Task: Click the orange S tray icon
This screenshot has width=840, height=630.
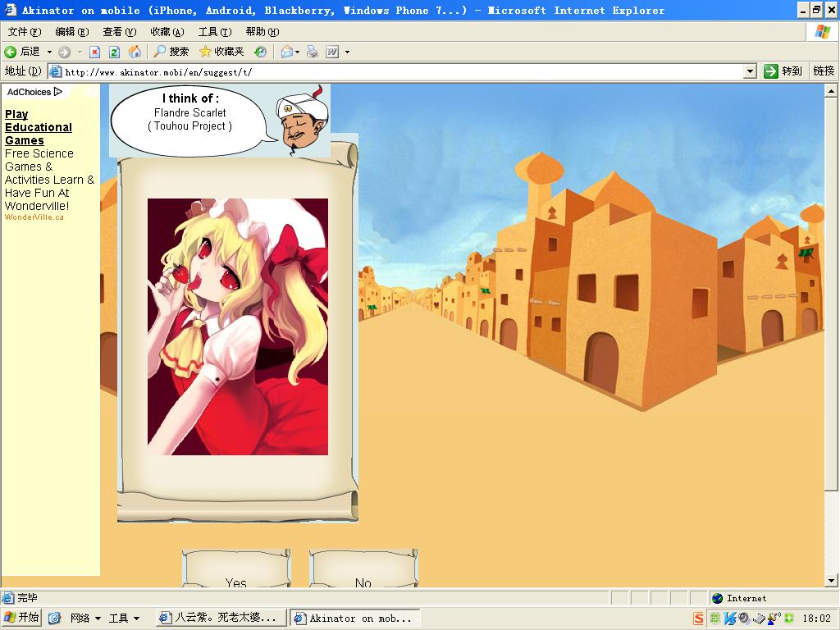Action: point(699,619)
